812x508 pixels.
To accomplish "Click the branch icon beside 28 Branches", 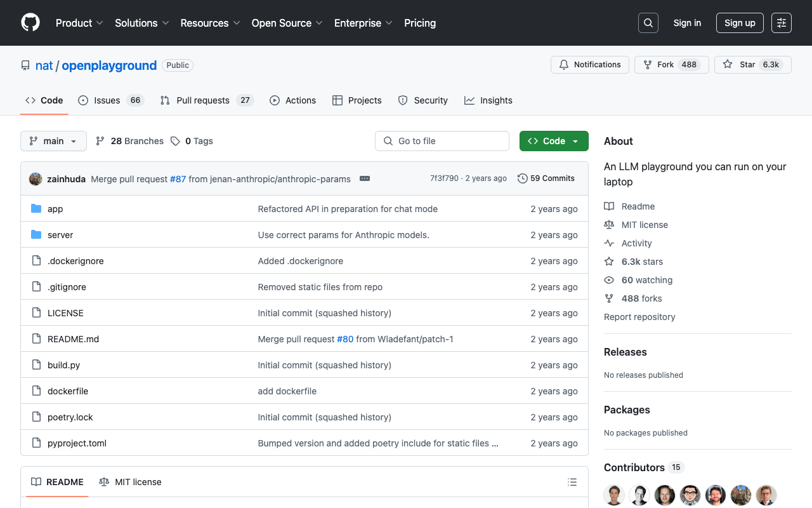I will [x=100, y=141].
